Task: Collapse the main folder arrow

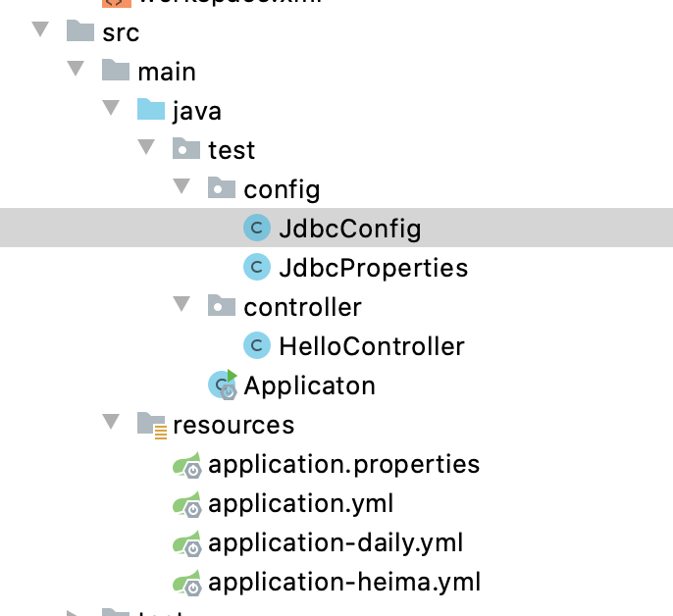Action: coord(77,70)
